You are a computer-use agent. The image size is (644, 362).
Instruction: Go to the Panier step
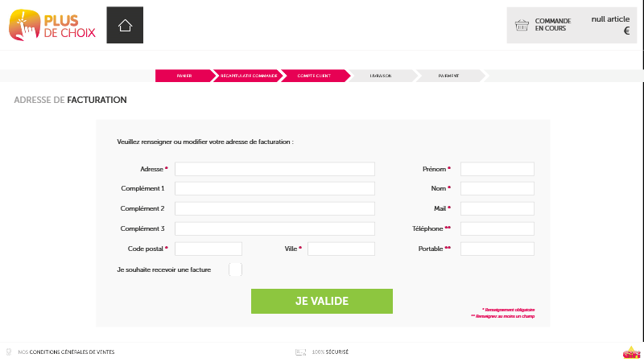point(184,76)
